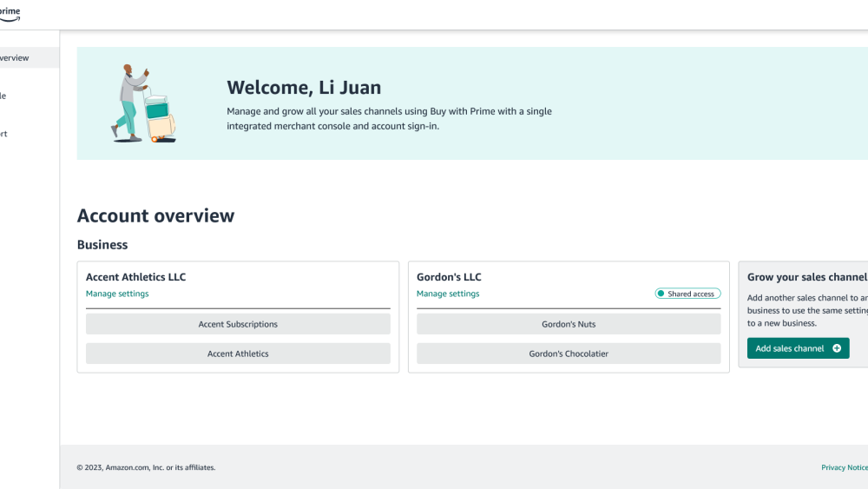The height and width of the screenshot is (489, 868).
Task: Click the Accent Athletics LLC business title
Action: 135,277
